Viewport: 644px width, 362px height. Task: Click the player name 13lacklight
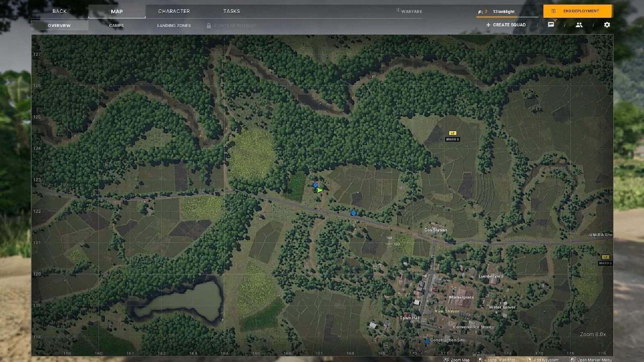[503, 12]
